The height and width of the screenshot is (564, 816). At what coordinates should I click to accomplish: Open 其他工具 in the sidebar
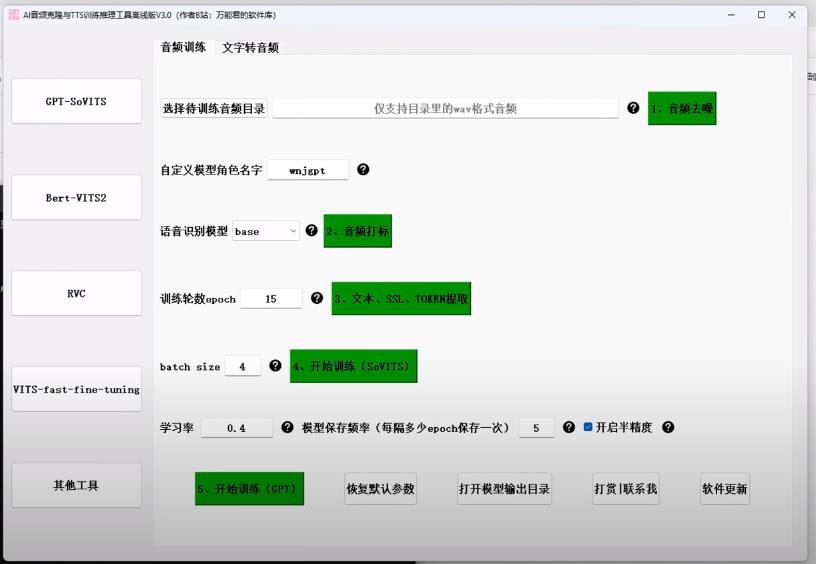pyautogui.click(x=76, y=485)
